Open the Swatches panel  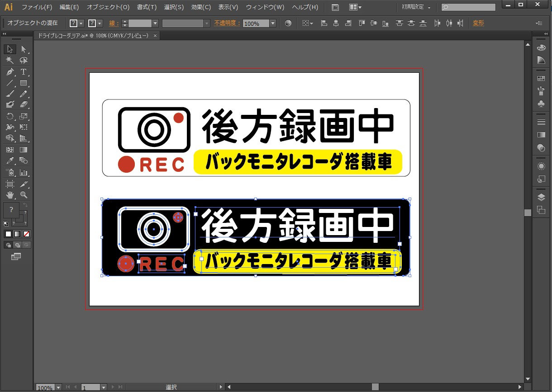[x=541, y=79]
